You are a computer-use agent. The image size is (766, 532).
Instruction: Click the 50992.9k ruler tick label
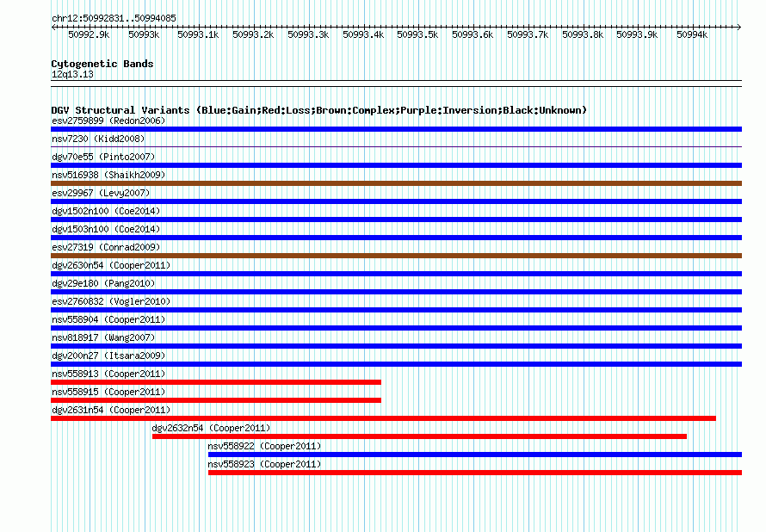89,34
